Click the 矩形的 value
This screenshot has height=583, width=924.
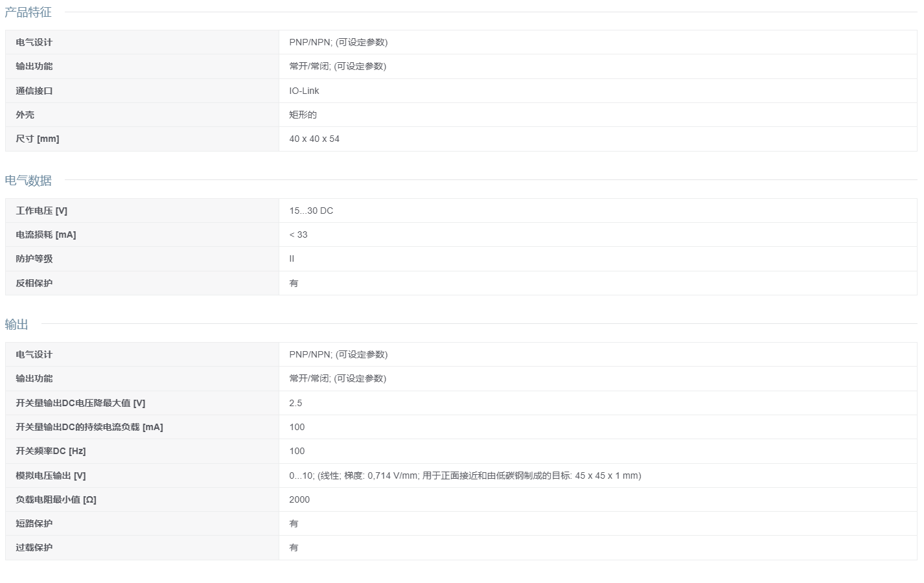(303, 115)
